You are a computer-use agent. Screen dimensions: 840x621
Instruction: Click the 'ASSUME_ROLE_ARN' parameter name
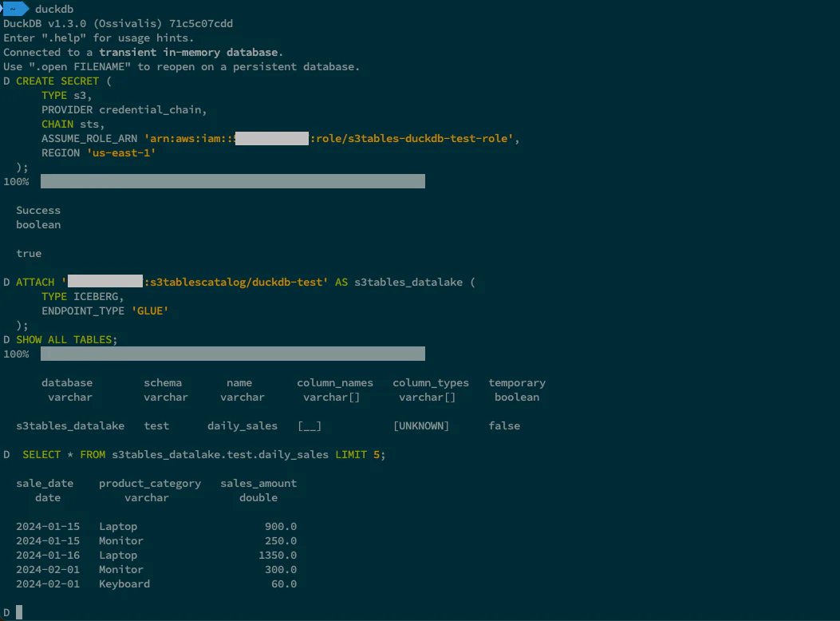tap(89, 139)
